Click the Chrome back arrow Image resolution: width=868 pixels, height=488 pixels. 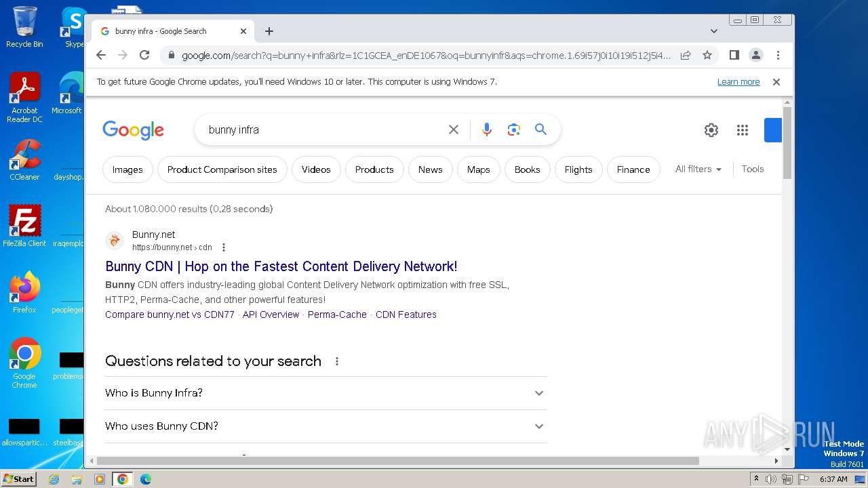click(x=101, y=55)
